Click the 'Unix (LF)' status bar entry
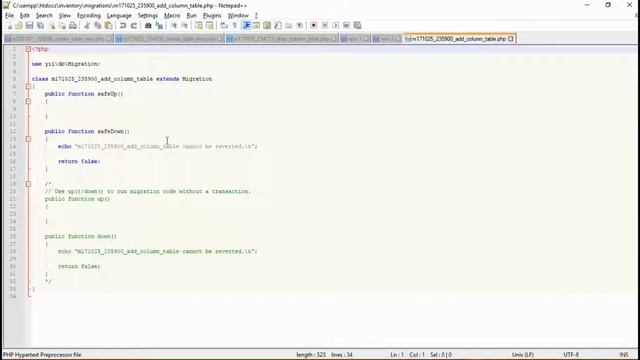 (522, 355)
